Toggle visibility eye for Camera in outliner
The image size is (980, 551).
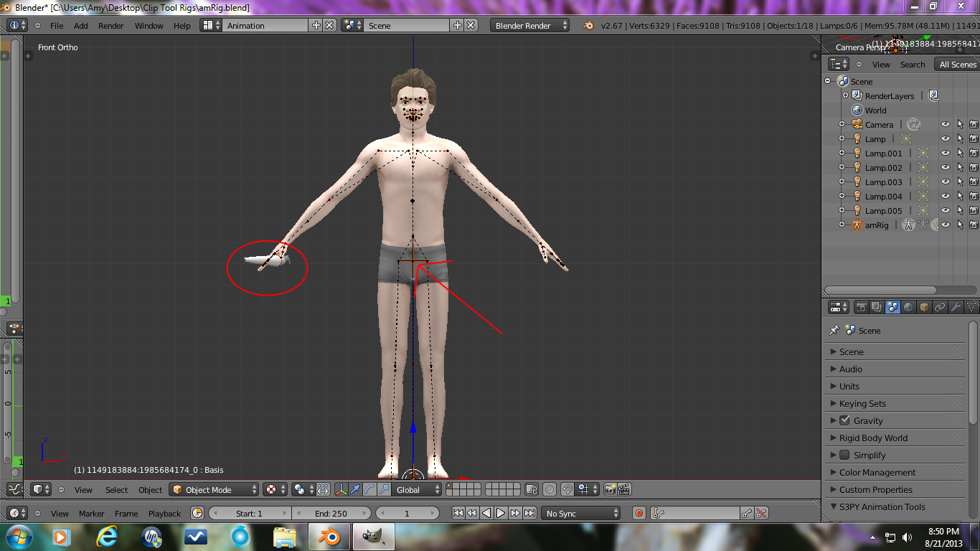946,124
